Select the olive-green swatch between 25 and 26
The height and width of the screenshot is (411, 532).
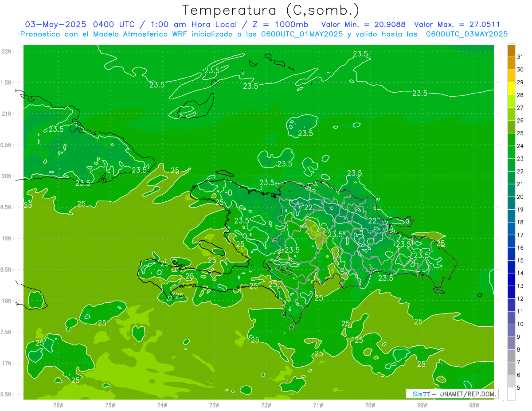511,127
